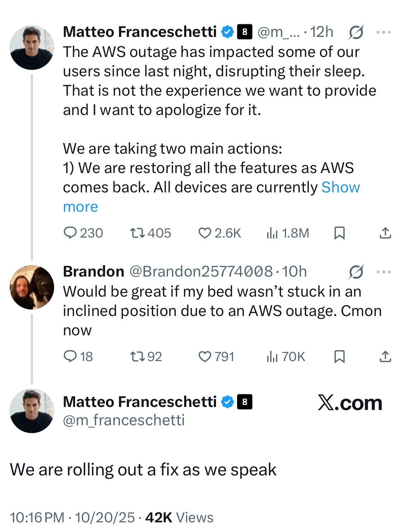Like Brandon's tweet with 791 likes
The width and height of the screenshot is (403, 532).
[205, 356]
